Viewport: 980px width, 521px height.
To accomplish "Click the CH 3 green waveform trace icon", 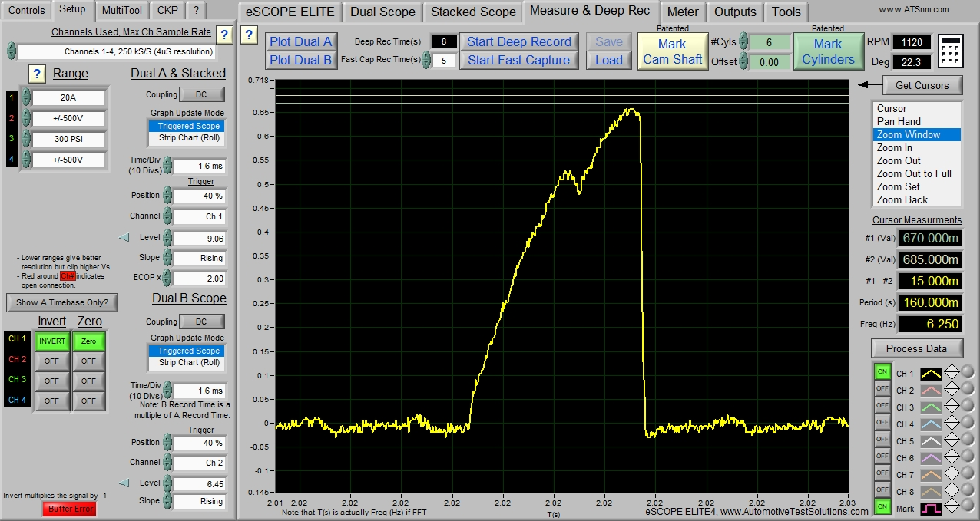I will click(929, 405).
